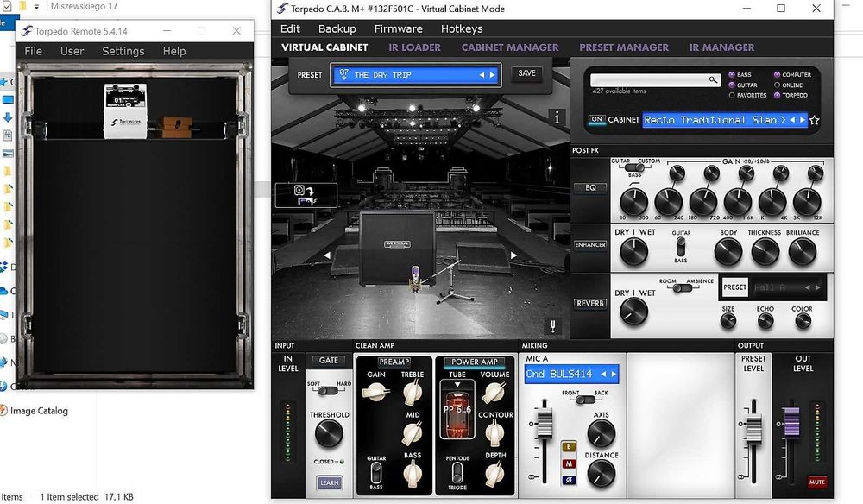Click the OUT LEVEL fader handle
The image size is (863, 504).
[791, 422]
